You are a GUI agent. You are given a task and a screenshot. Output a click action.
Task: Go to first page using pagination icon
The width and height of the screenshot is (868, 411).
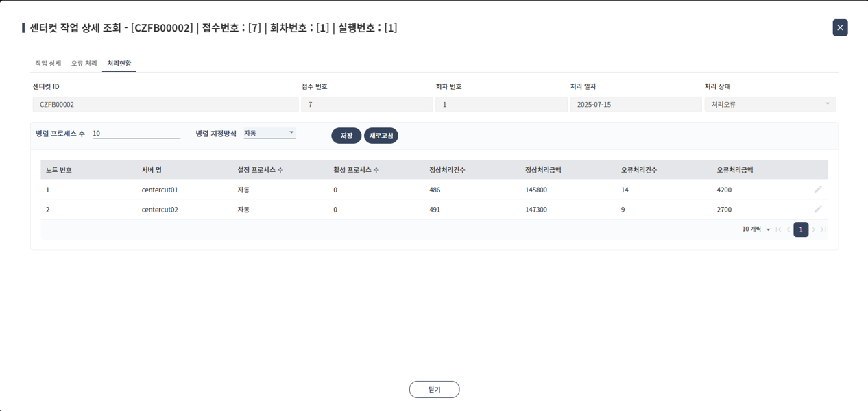click(778, 229)
